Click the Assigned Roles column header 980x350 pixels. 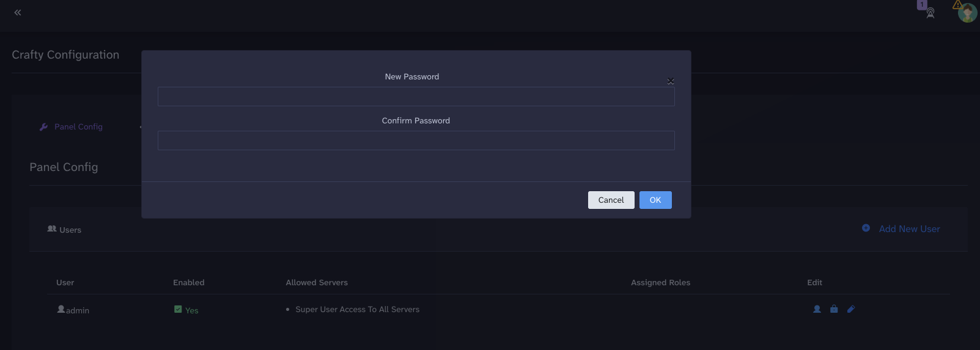coord(660,282)
